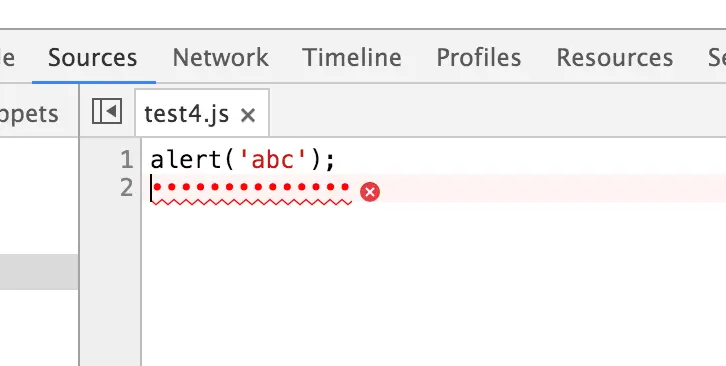Set a breakpoint on line number 1
The image size is (726, 366).
click(x=126, y=160)
